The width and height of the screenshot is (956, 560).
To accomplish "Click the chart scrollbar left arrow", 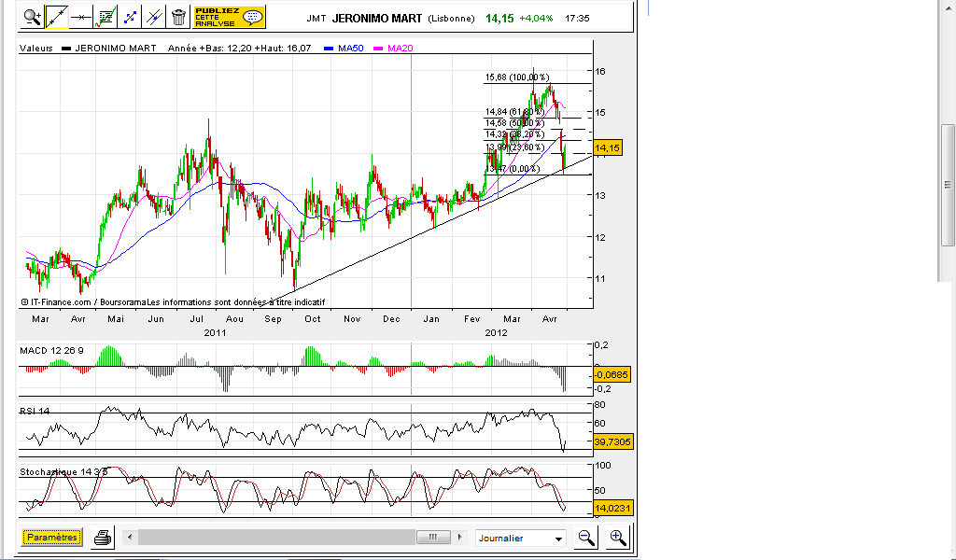I will 129,538.
